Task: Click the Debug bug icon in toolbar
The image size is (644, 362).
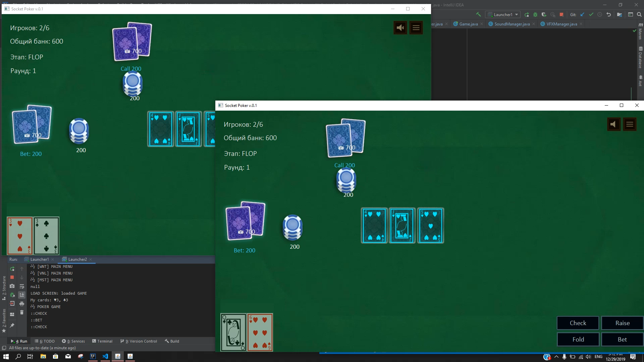Action: point(535,14)
